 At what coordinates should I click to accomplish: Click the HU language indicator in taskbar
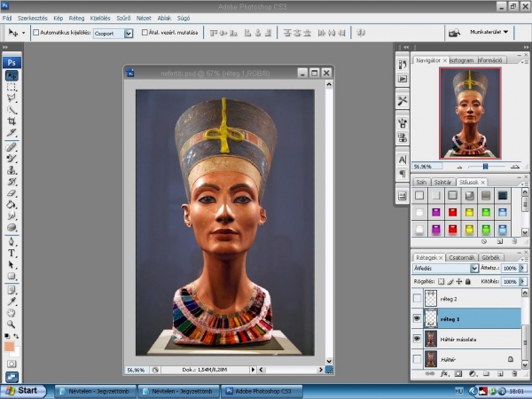pos(458,391)
